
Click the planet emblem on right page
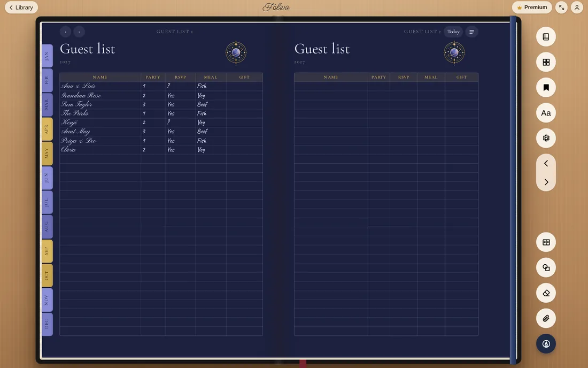(454, 52)
